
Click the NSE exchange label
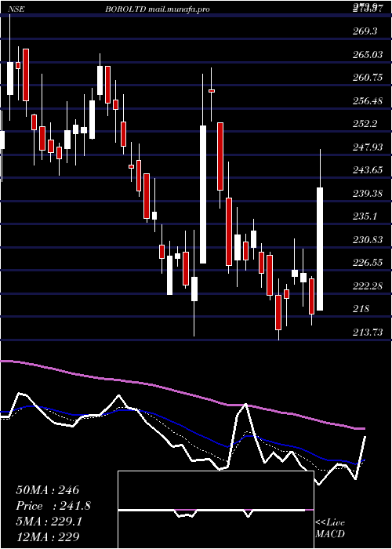click(16, 9)
